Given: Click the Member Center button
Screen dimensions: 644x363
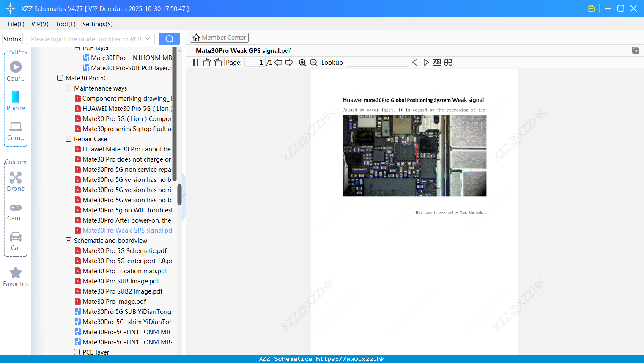Looking at the screenshot, I should coord(219,38).
